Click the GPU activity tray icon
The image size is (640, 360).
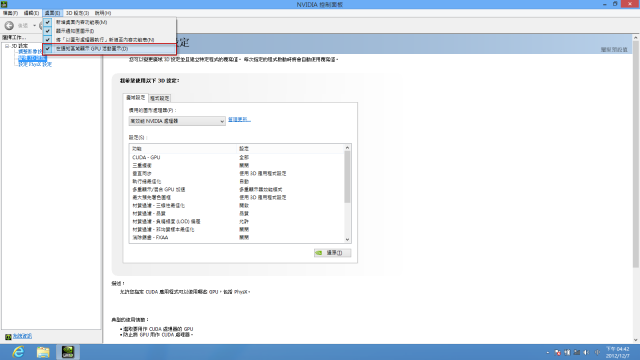tap(567, 352)
